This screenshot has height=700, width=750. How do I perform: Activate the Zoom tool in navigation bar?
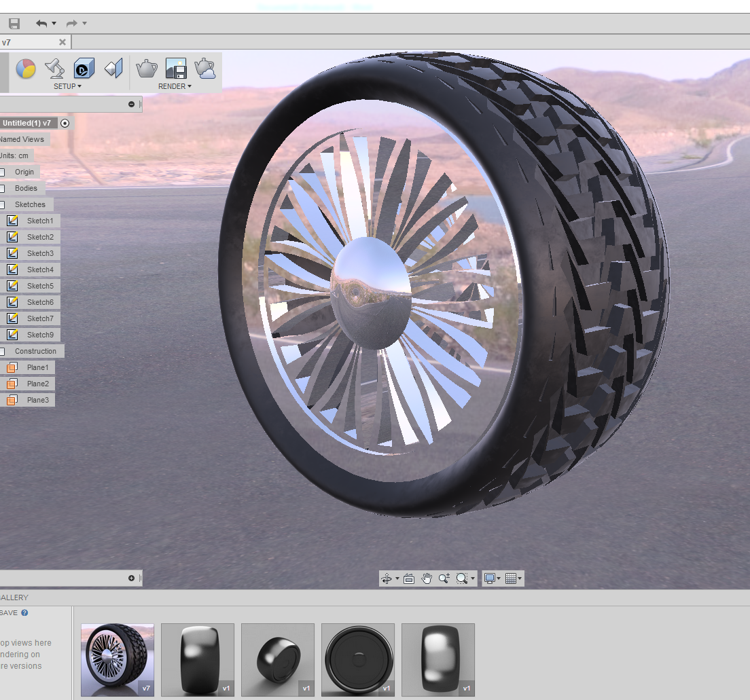coord(445,578)
